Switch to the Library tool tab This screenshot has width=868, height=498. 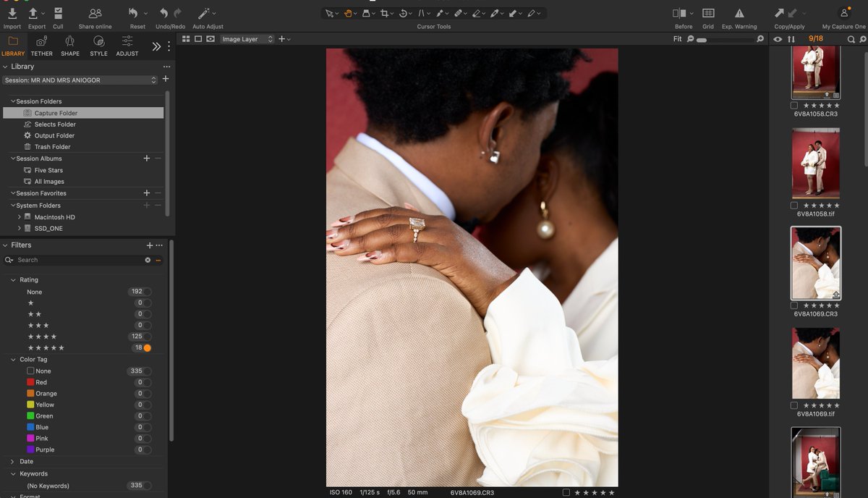(13, 46)
